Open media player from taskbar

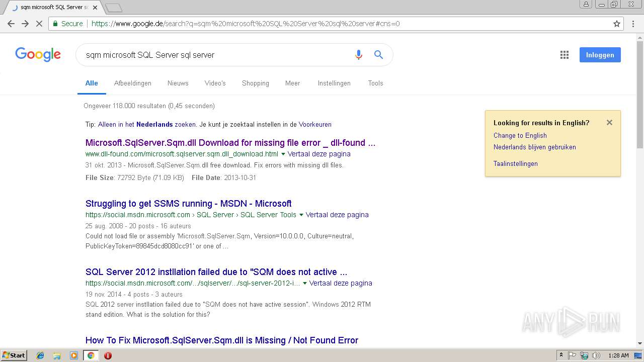click(74, 355)
